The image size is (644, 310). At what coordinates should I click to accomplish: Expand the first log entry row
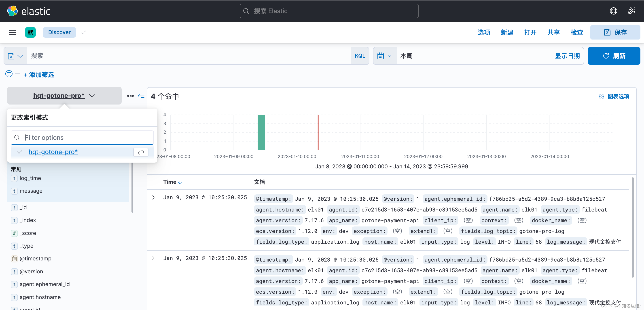coord(154,198)
